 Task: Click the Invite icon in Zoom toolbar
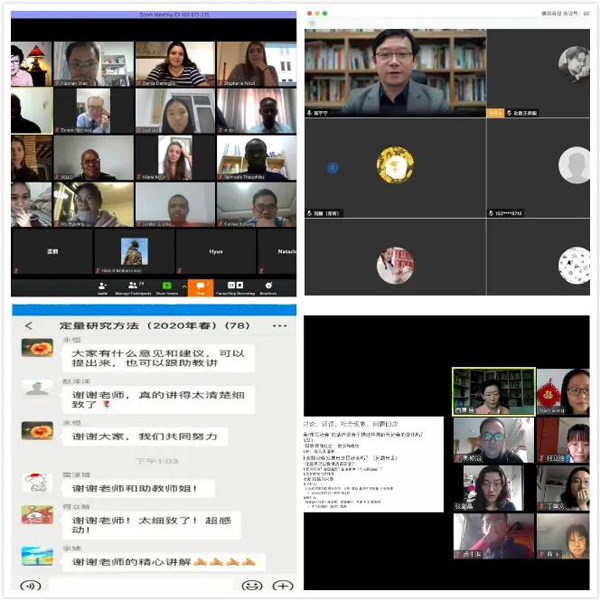103,286
